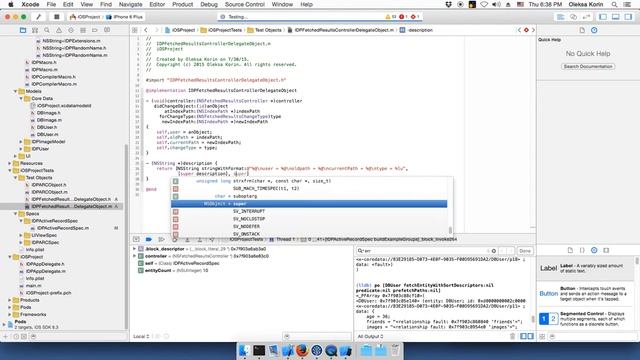The width and height of the screenshot is (640, 360).
Task: Show the Breakpoint navigator
Action: pos(95,30)
